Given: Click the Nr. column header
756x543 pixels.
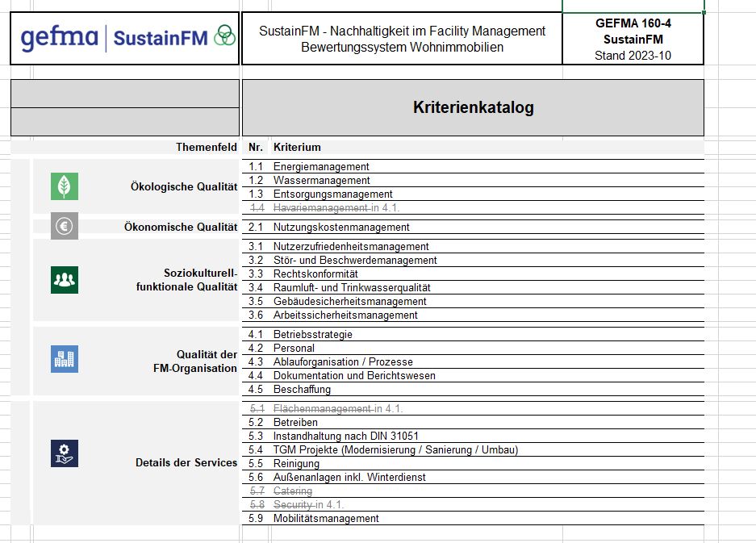Looking at the screenshot, I should click(x=256, y=147).
